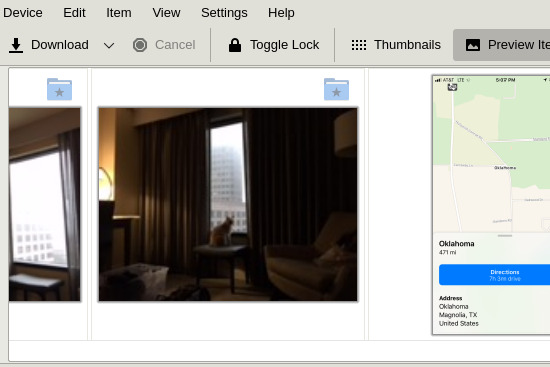Open the Help menu
The image size is (550, 367).
coord(281,13)
